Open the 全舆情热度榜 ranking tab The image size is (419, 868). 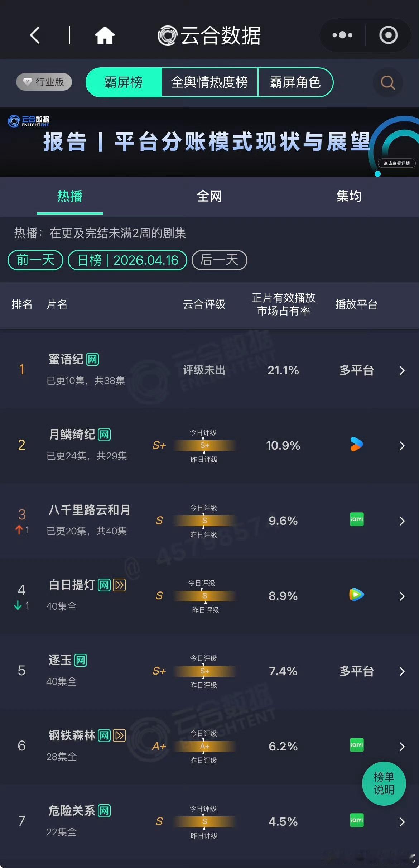[210, 83]
